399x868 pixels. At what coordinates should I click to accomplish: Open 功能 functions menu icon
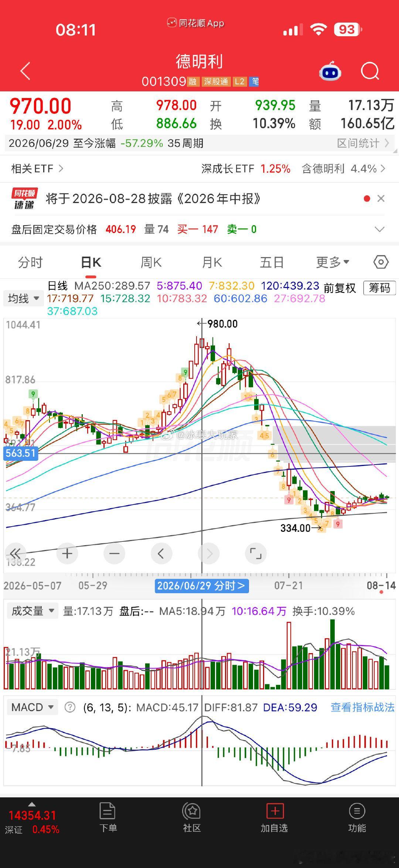(357, 818)
